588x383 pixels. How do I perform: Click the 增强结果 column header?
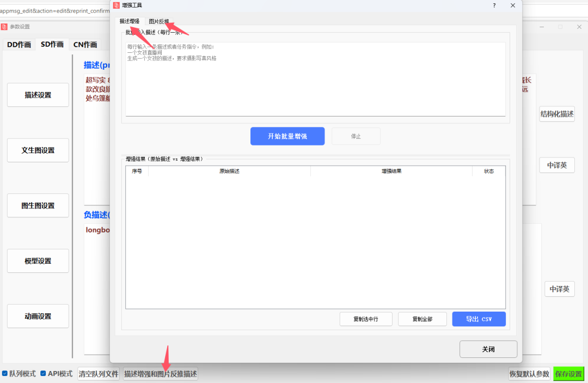click(x=391, y=171)
